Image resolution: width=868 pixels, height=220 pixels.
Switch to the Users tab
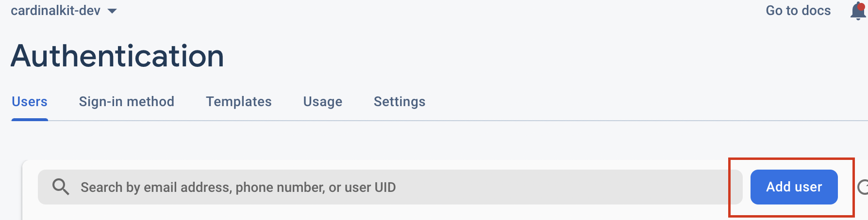coord(30,102)
